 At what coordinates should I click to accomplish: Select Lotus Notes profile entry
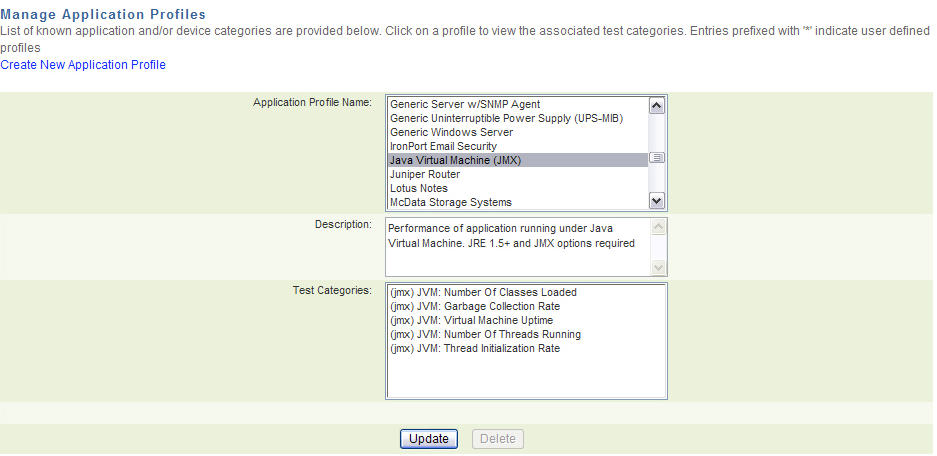pyautogui.click(x=419, y=188)
